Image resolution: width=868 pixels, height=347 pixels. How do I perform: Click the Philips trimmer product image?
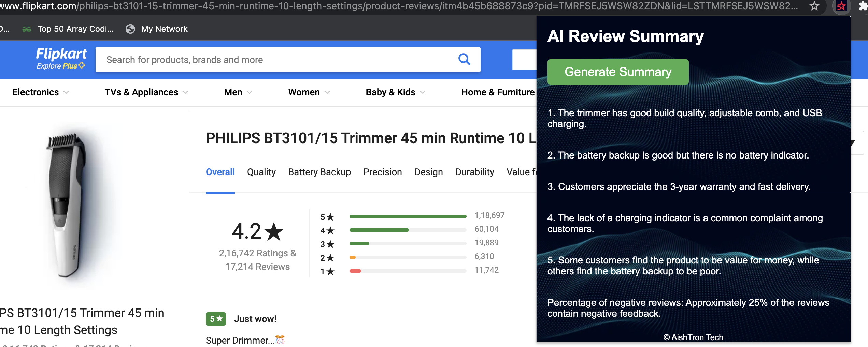coord(67,205)
